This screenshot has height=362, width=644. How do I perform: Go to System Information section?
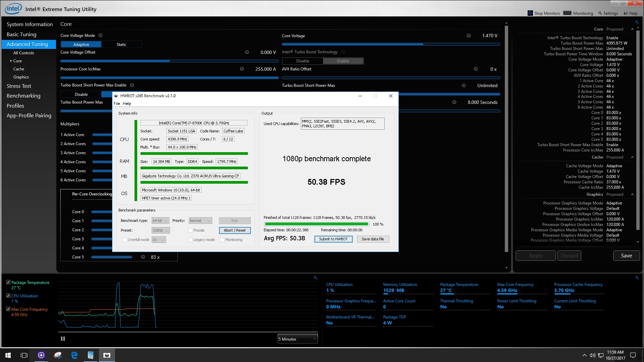point(30,24)
